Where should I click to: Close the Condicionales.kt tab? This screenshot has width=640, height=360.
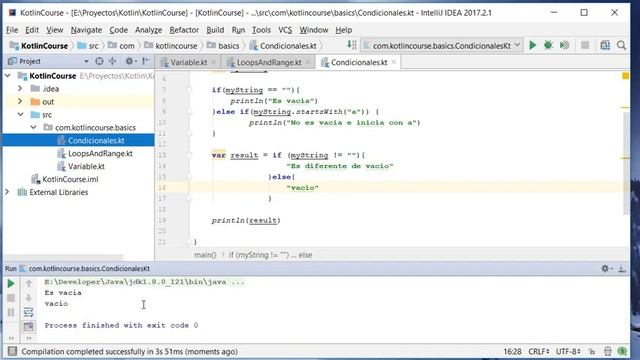tap(393, 62)
